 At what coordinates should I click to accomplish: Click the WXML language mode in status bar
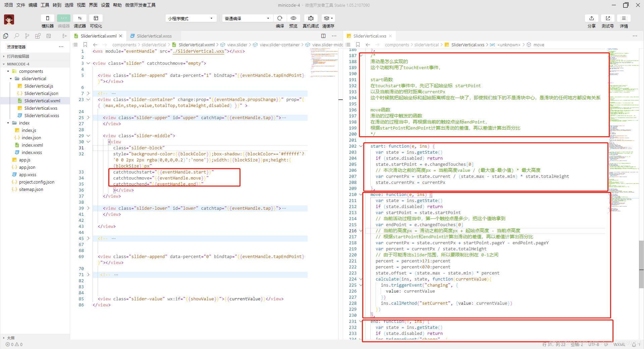click(619, 344)
